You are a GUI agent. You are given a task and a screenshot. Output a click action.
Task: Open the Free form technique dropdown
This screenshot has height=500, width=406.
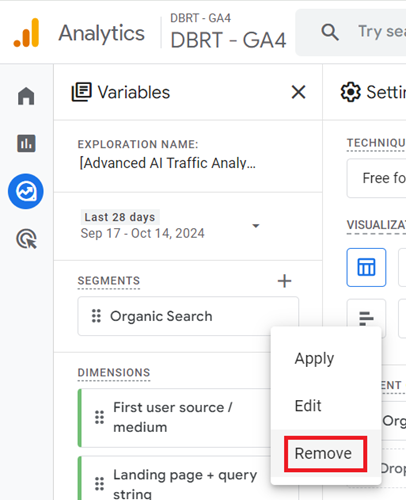(x=376, y=178)
